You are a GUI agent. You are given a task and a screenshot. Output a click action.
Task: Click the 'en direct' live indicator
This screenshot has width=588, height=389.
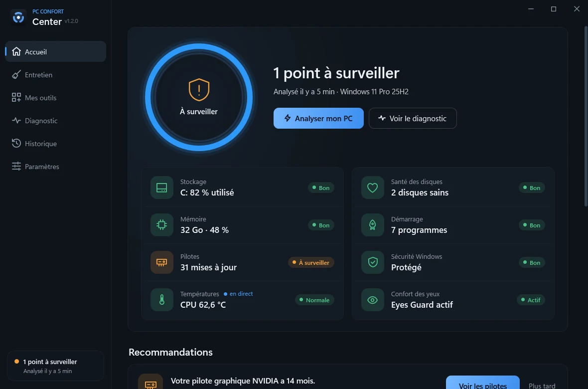(238, 294)
